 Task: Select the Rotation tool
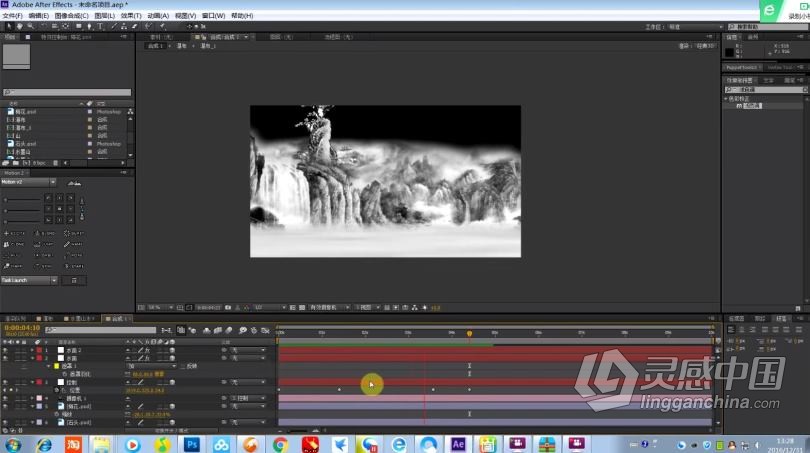(x=43, y=26)
